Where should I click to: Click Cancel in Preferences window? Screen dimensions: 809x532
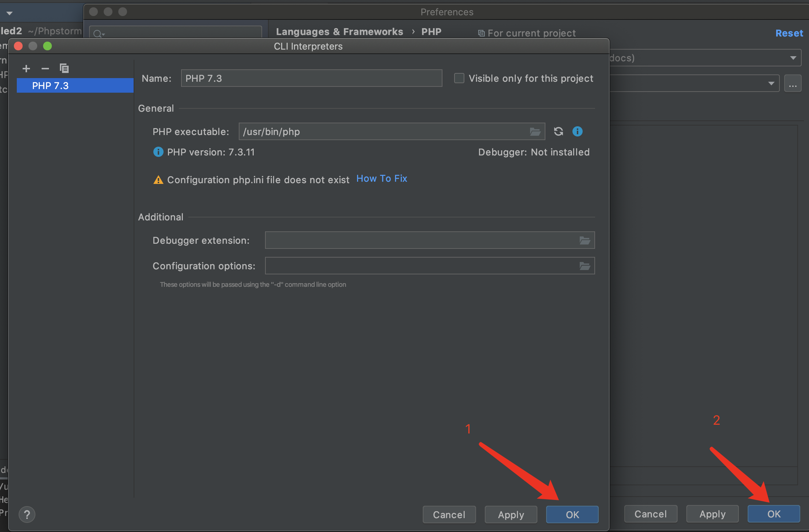[x=650, y=514]
